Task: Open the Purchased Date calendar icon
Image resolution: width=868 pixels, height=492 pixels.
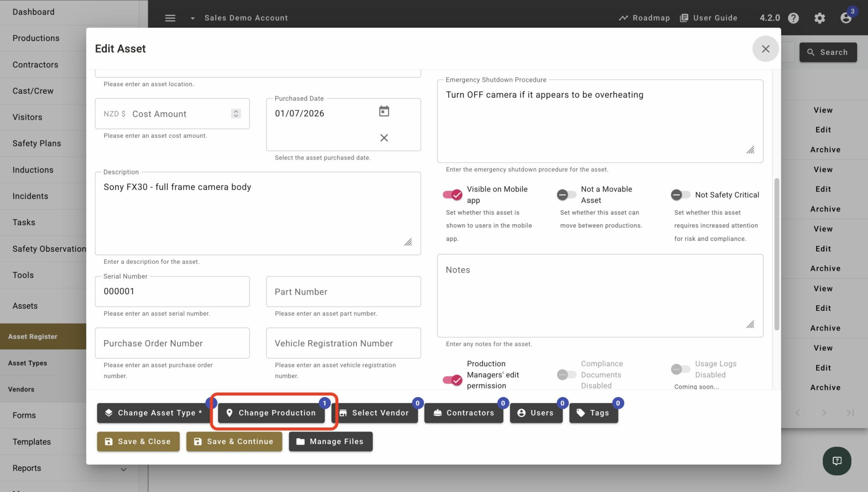Action: click(x=384, y=111)
